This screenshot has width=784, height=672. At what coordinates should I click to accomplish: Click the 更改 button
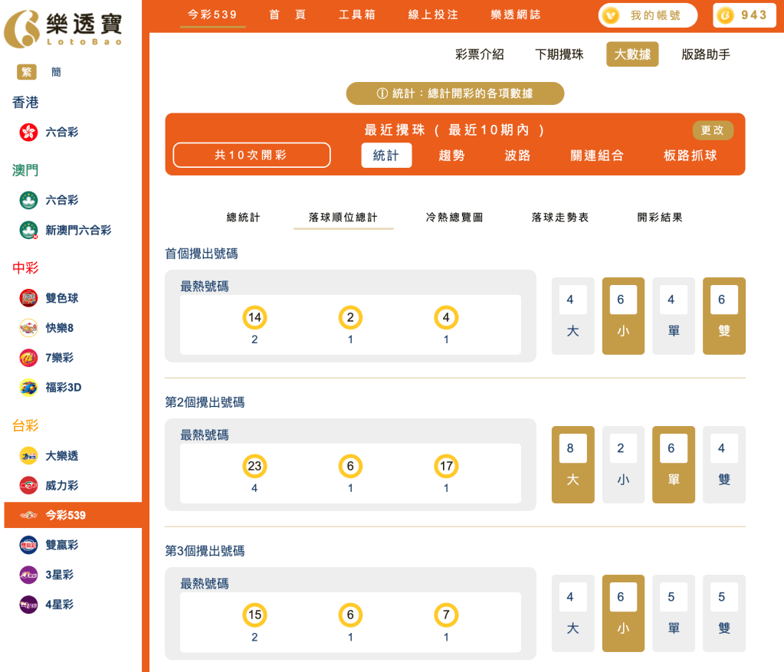coord(712,130)
